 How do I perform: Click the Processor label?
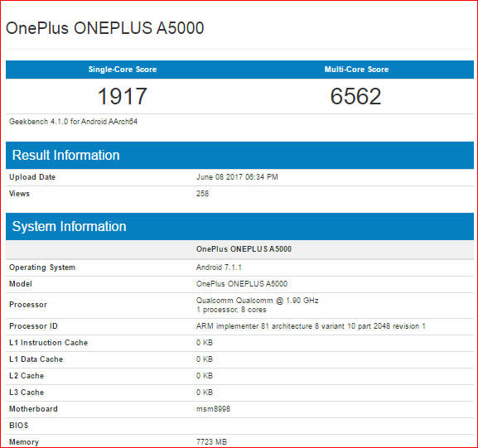point(28,305)
